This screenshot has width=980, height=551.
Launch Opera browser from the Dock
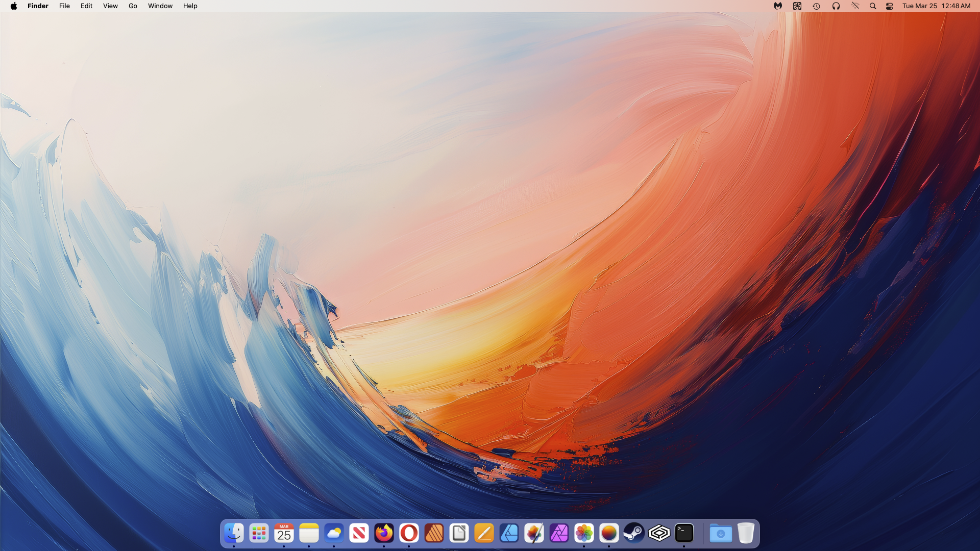tap(409, 534)
